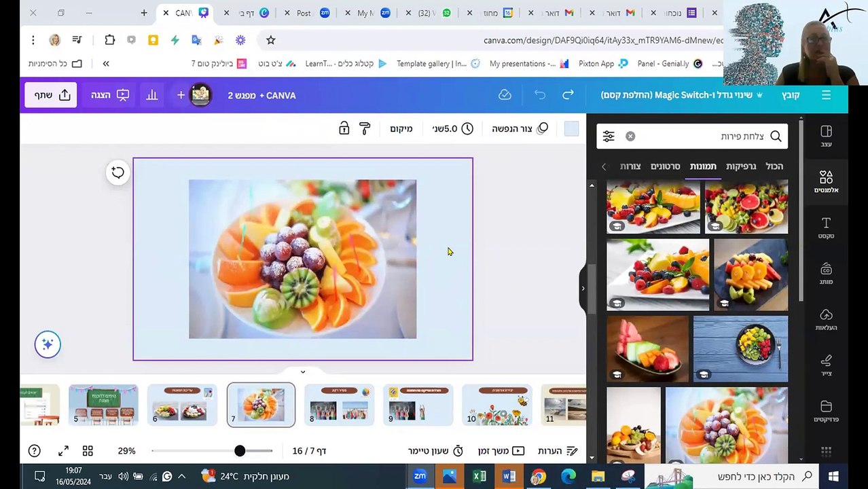Open Zoom app in Windows taskbar
Screen dimensions: 868x489
coord(420,476)
